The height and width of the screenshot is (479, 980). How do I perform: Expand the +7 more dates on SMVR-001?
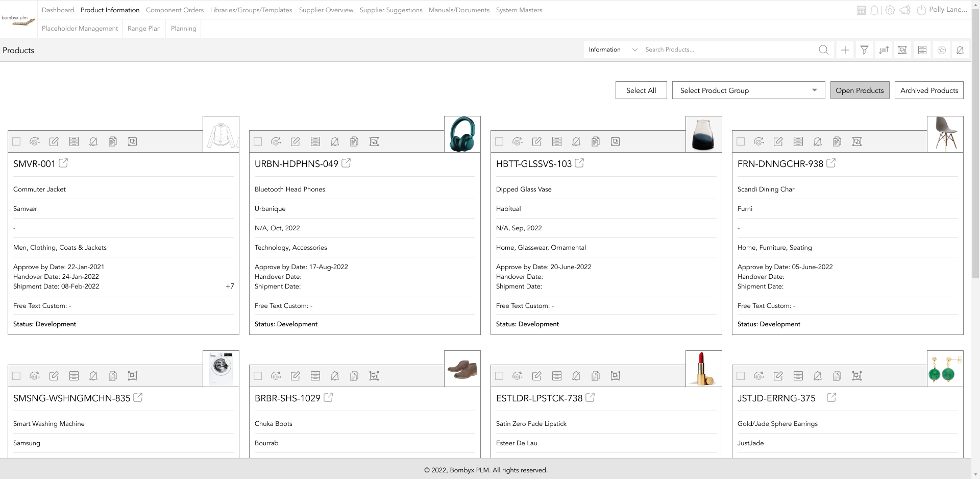point(230,286)
